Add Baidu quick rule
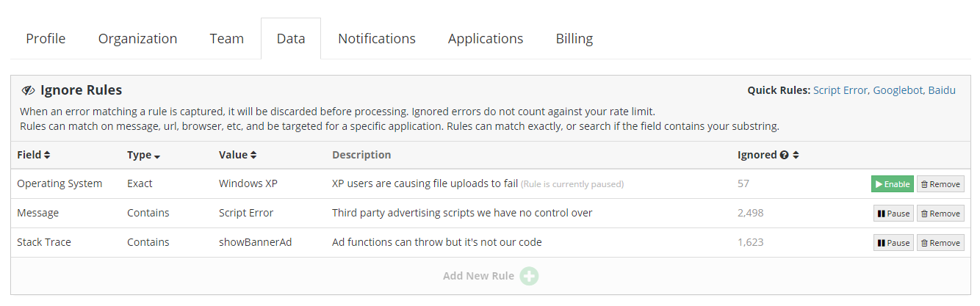 click(x=942, y=90)
